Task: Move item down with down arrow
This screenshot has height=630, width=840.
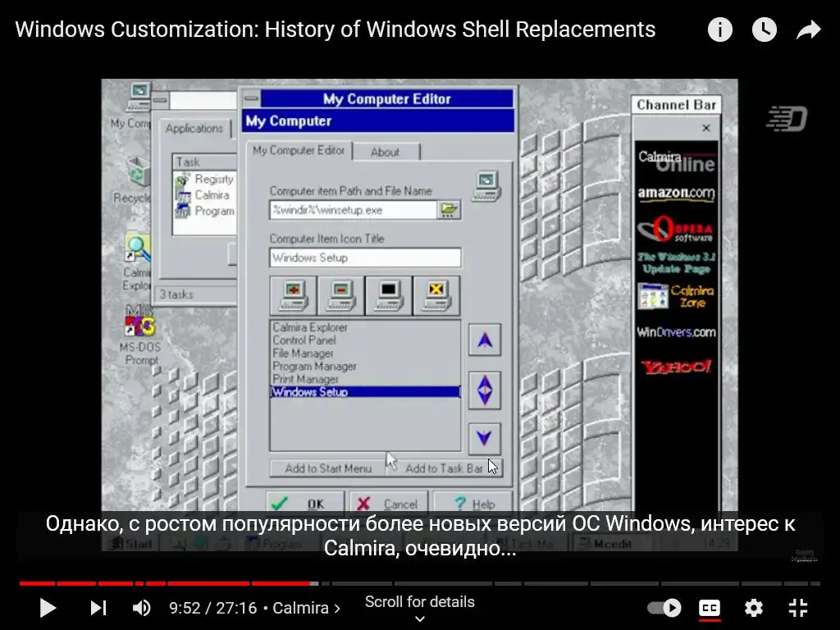Action: coord(485,438)
